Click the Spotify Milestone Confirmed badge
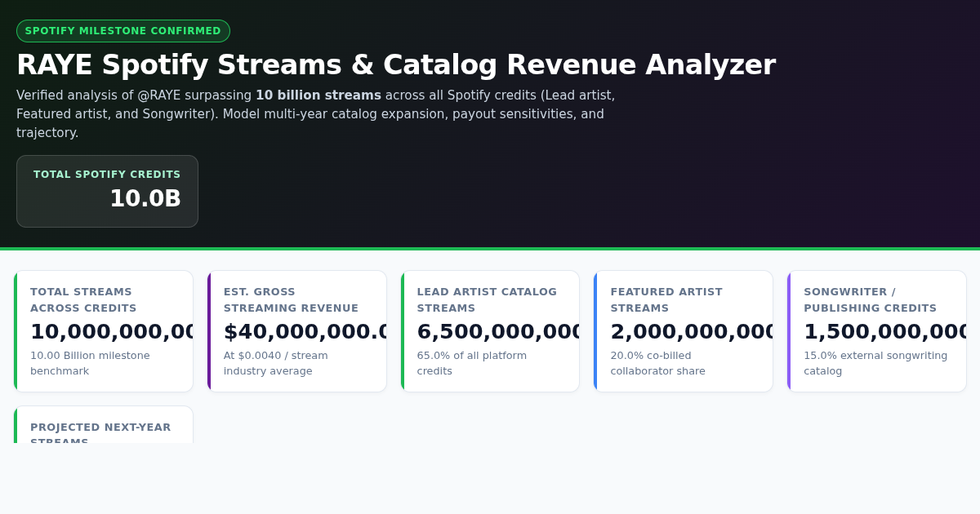980x514 pixels. point(123,31)
